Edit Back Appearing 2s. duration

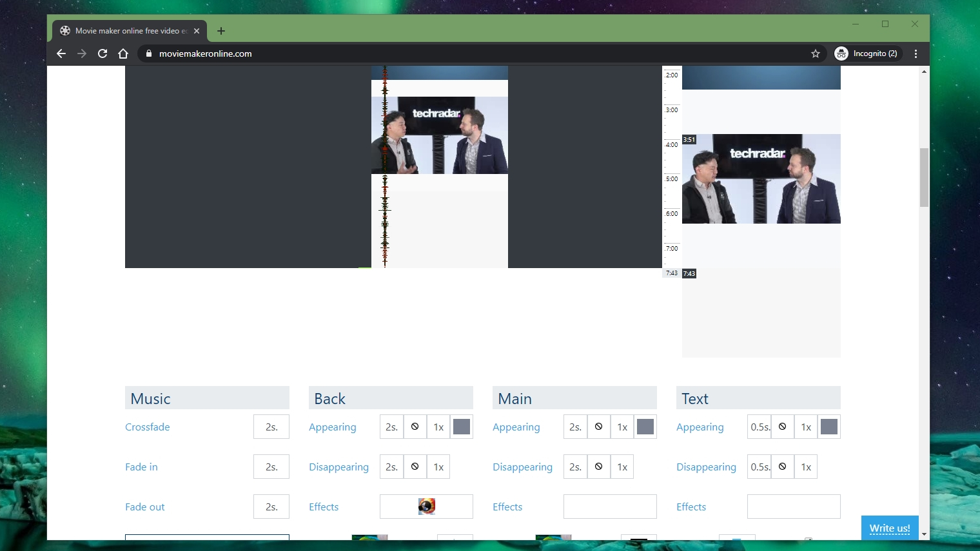(391, 427)
